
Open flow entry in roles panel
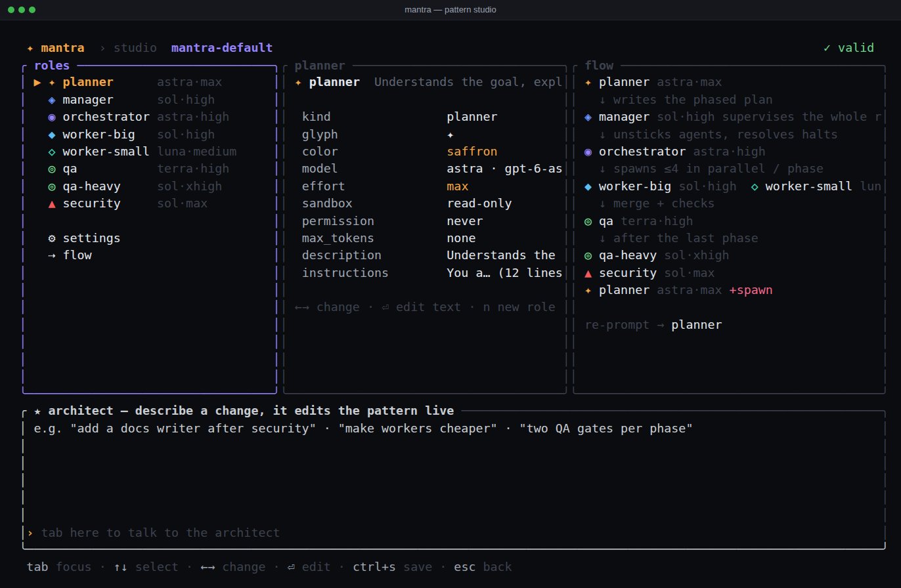(70, 255)
